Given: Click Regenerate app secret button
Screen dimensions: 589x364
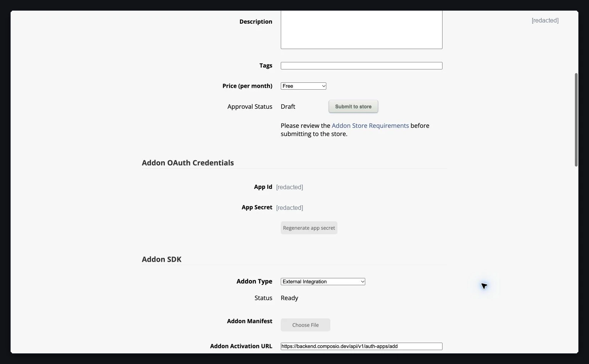Looking at the screenshot, I should point(309,228).
